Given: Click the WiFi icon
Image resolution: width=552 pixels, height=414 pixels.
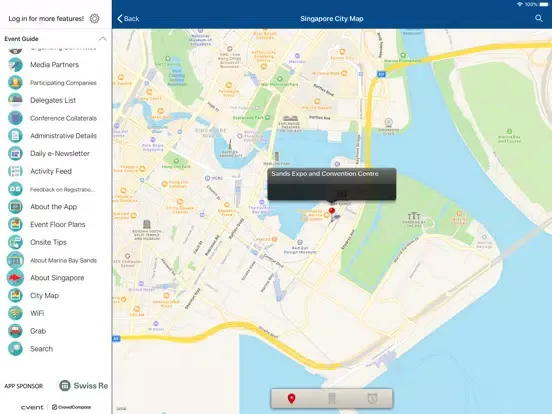Looking at the screenshot, I should point(15,313).
